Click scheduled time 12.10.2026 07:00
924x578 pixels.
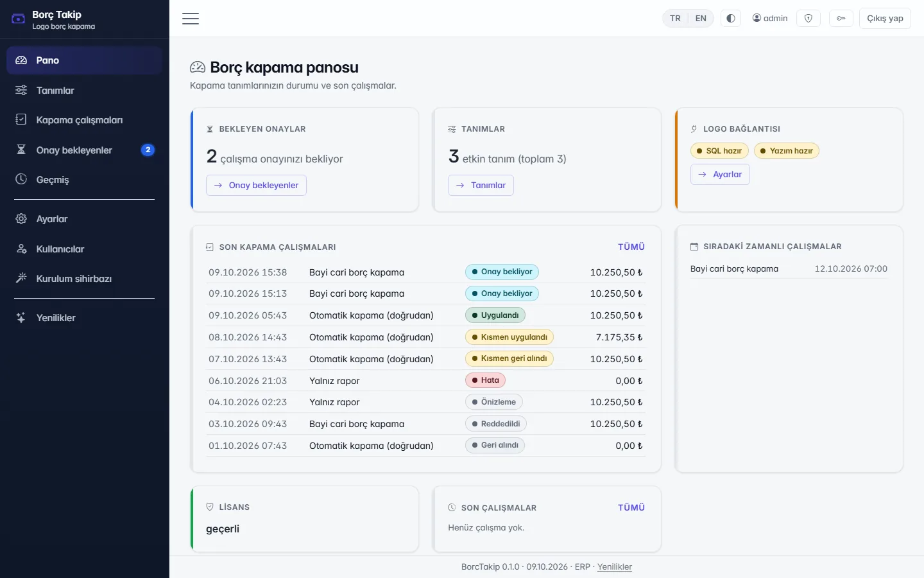(x=851, y=269)
